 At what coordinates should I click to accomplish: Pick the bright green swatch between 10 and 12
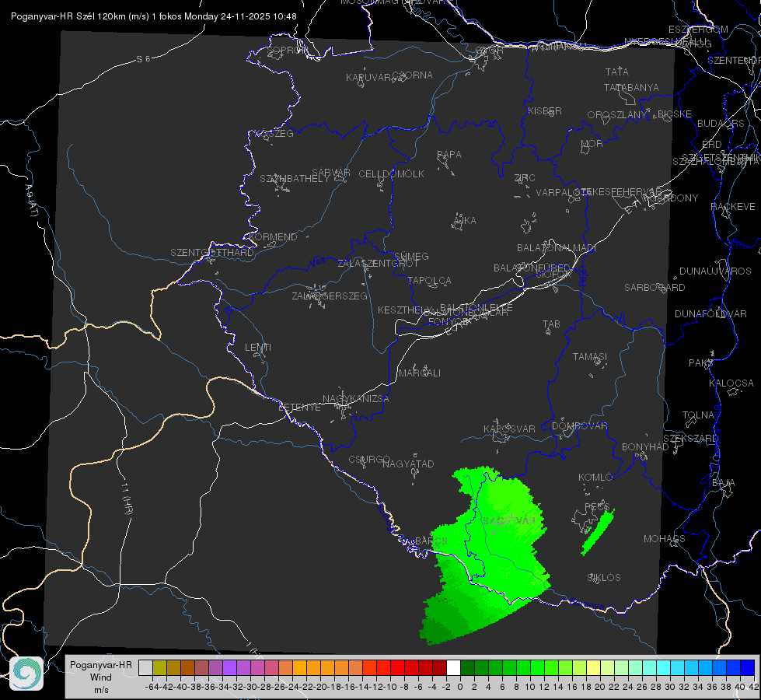click(x=537, y=667)
